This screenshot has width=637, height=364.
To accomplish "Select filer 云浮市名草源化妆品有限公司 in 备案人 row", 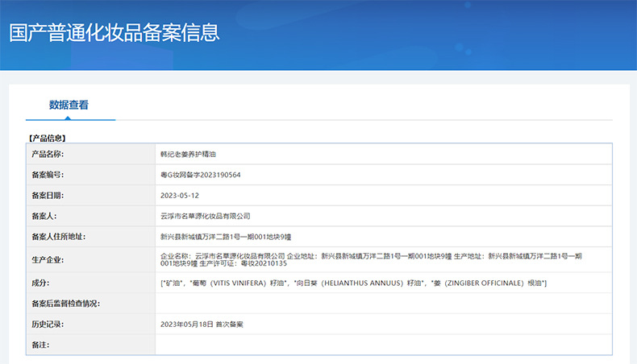I will click(x=205, y=217).
